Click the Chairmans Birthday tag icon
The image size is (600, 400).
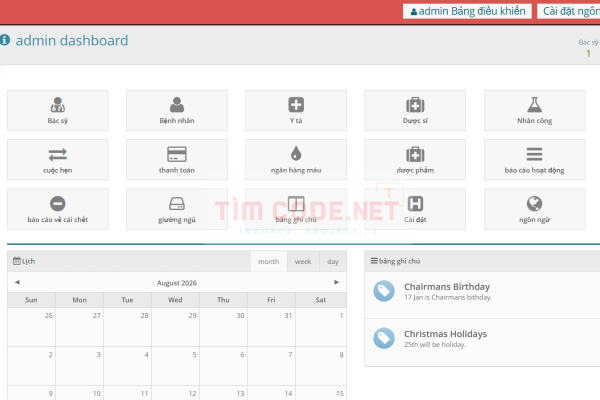click(x=384, y=291)
